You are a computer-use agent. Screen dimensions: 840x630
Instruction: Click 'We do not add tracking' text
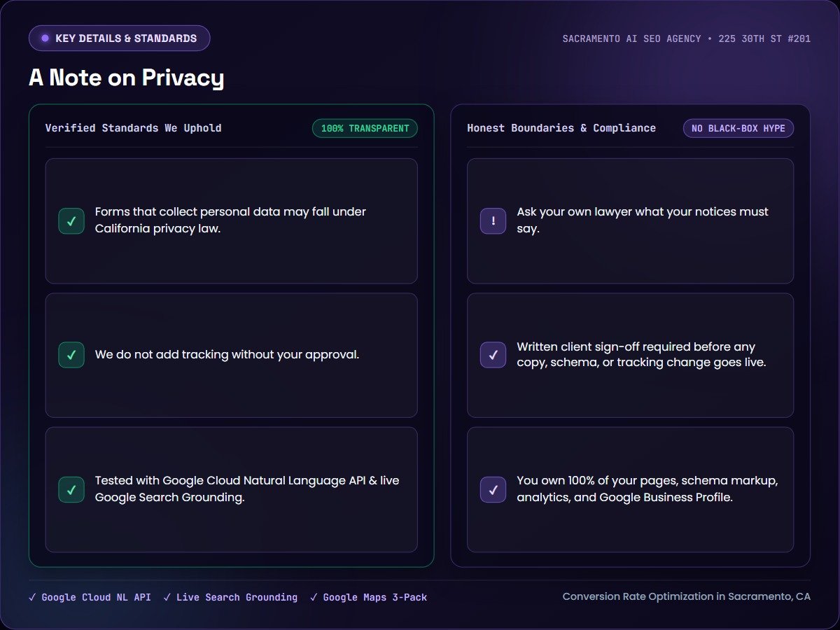(x=227, y=355)
